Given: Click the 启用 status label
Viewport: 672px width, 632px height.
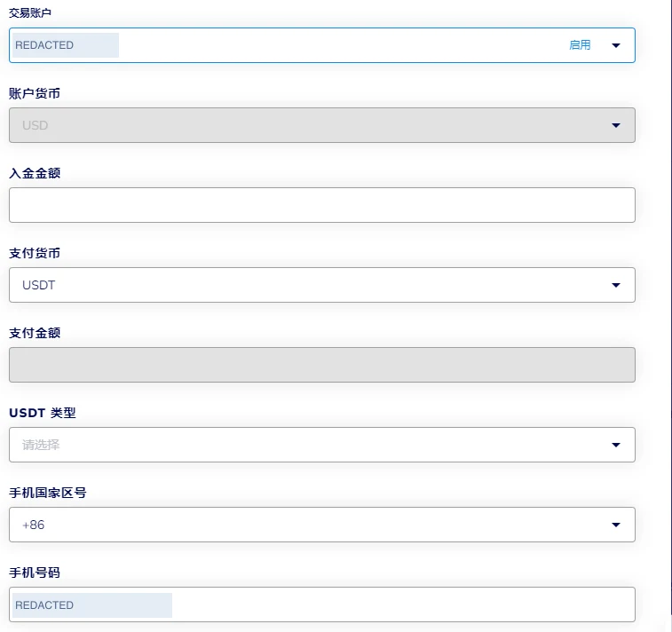Looking at the screenshot, I should (x=580, y=45).
